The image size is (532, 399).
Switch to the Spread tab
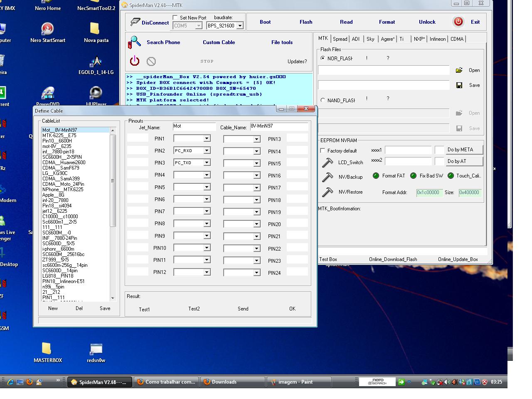pos(340,39)
